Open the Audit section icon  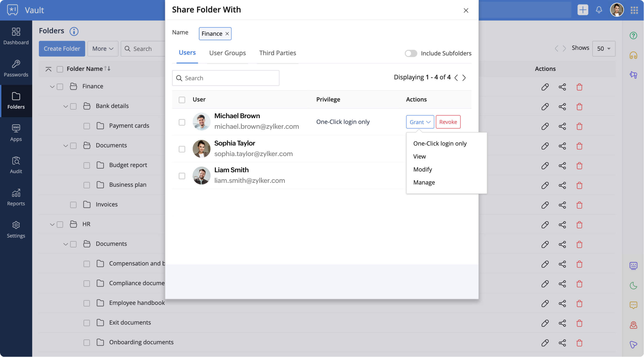click(16, 161)
